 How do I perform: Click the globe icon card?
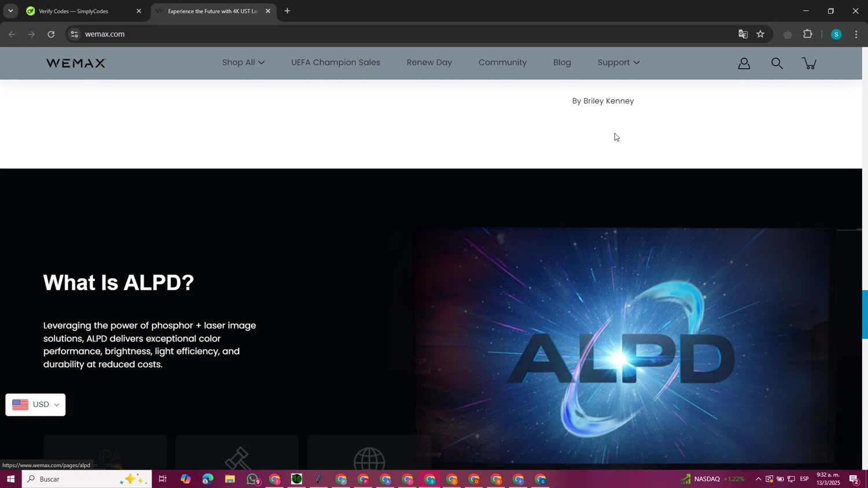pyautogui.click(x=369, y=453)
